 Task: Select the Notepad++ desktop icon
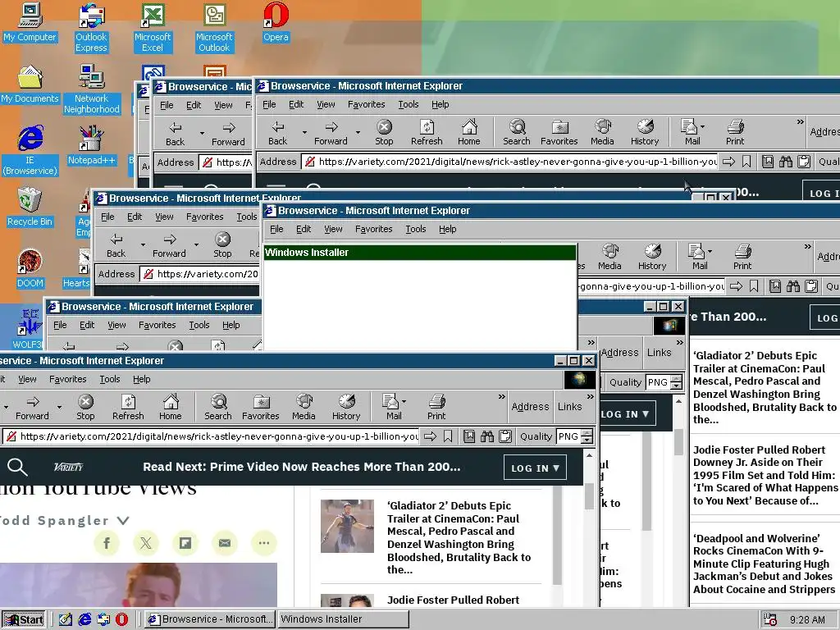point(91,144)
